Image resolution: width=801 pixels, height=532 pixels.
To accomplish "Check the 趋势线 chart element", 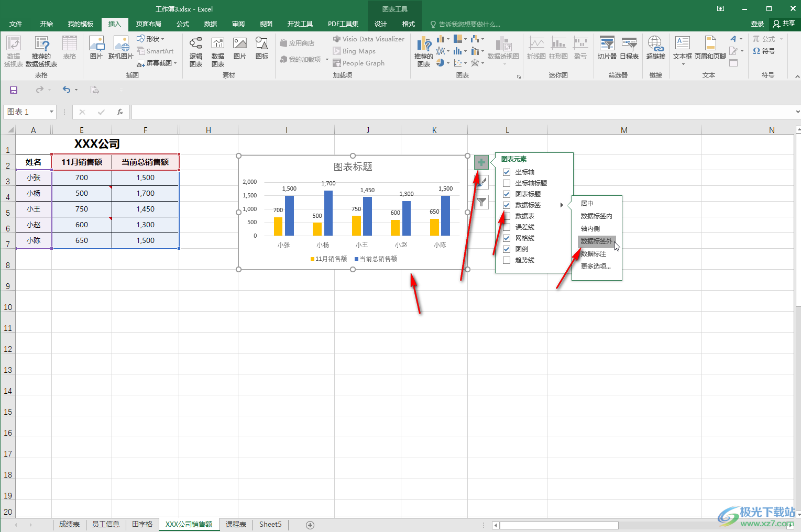I will [x=507, y=260].
